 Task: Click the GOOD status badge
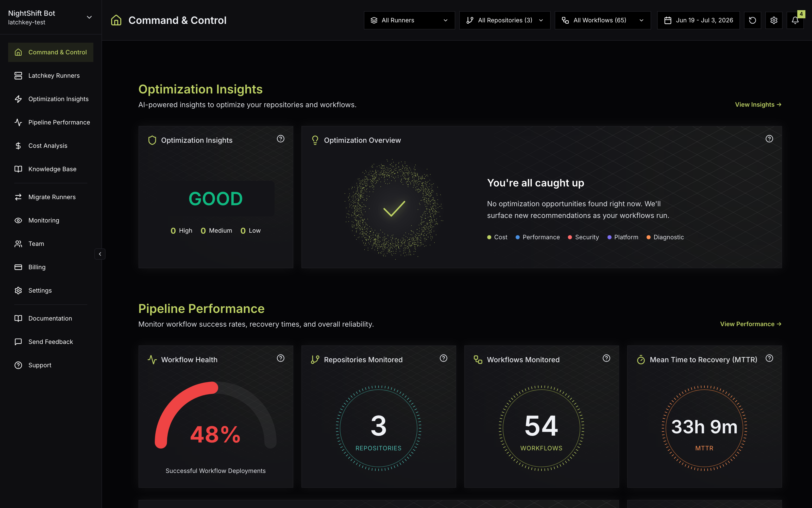pyautogui.click(x=215, y=199)
